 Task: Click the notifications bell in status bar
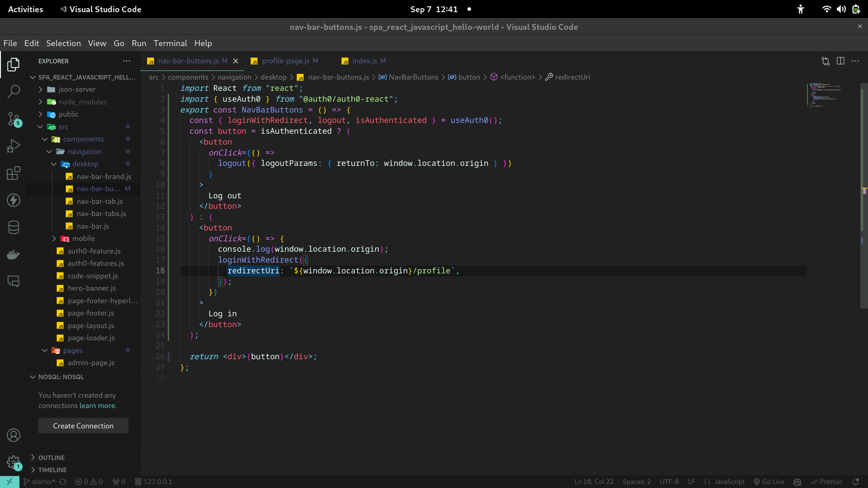(855, 482)
